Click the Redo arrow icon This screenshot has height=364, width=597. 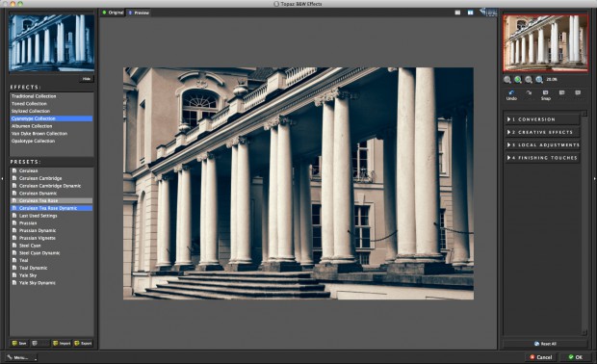pos(529,92)
